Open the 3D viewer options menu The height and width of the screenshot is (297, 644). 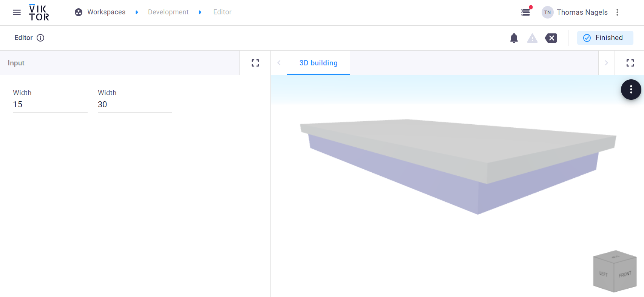click(x=631, y=90)
